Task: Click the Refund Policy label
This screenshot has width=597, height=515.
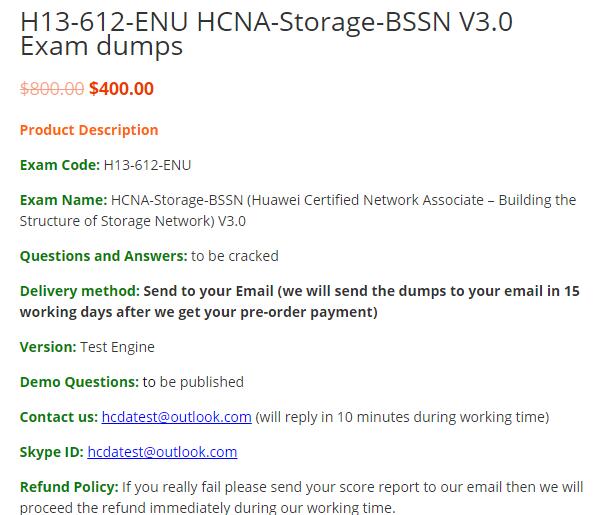Action: pos(69,487)
